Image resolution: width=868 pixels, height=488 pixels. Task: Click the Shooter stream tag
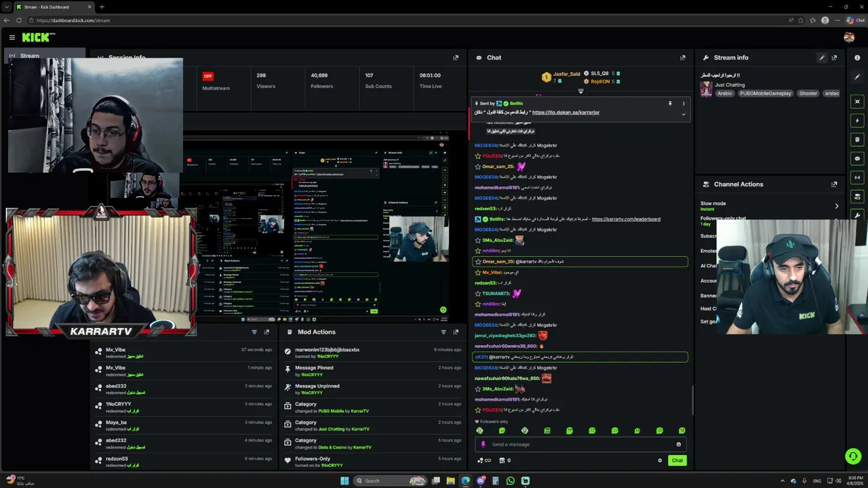click(808, 94)
